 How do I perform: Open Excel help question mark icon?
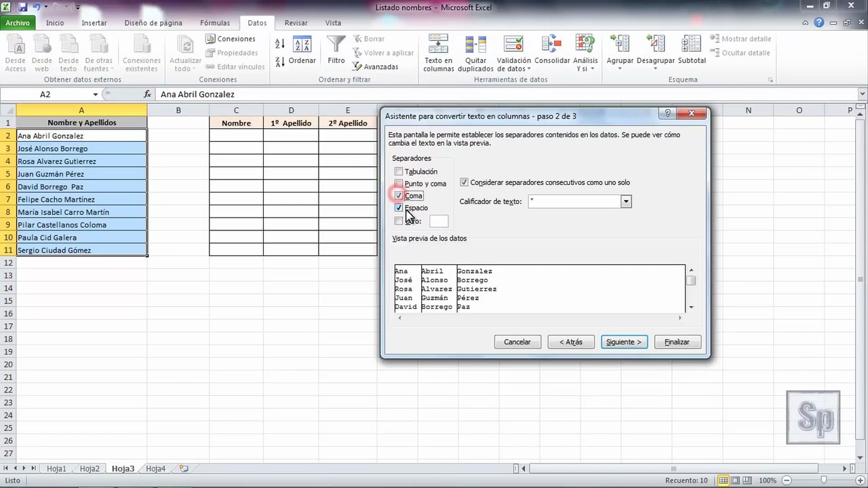(819, 22)
